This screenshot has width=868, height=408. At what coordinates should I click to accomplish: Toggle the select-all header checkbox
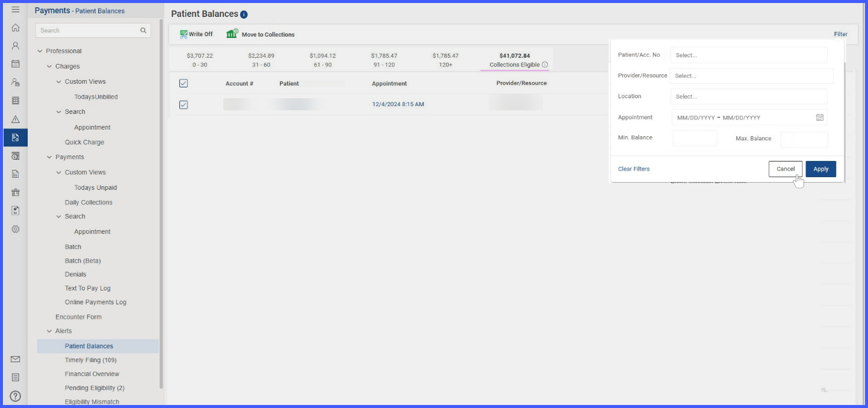click(184, 83)
